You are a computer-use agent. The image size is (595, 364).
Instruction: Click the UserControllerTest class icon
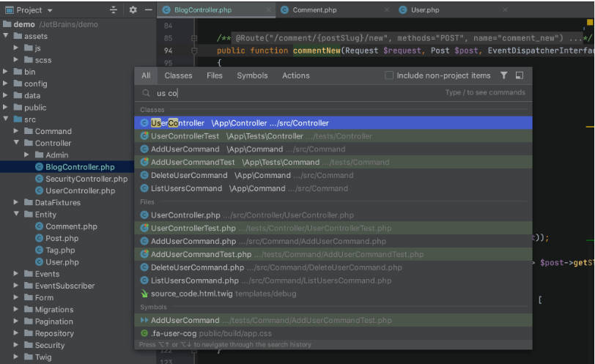pos(144,135)
